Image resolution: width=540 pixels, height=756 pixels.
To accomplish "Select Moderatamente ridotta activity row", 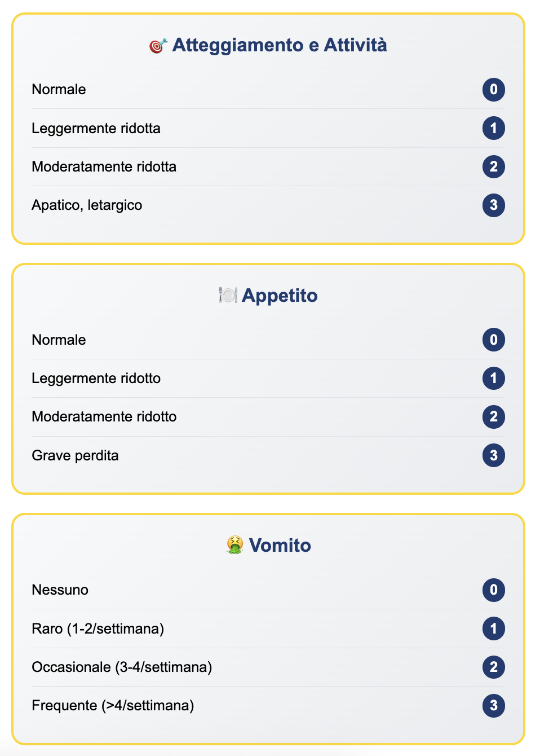I will click(x=104, y=167).
